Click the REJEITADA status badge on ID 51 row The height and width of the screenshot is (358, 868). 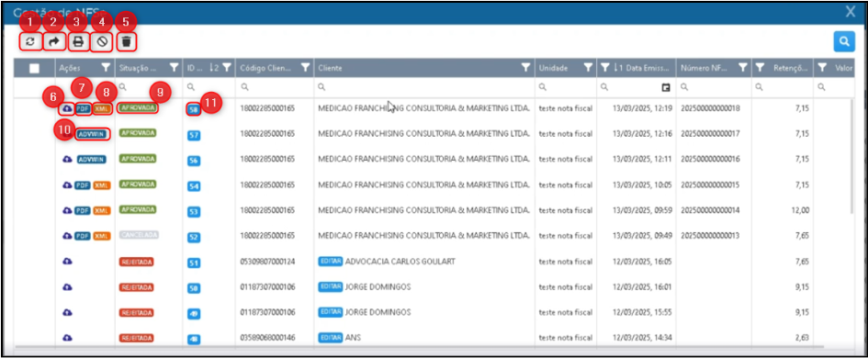coord(136,262)
